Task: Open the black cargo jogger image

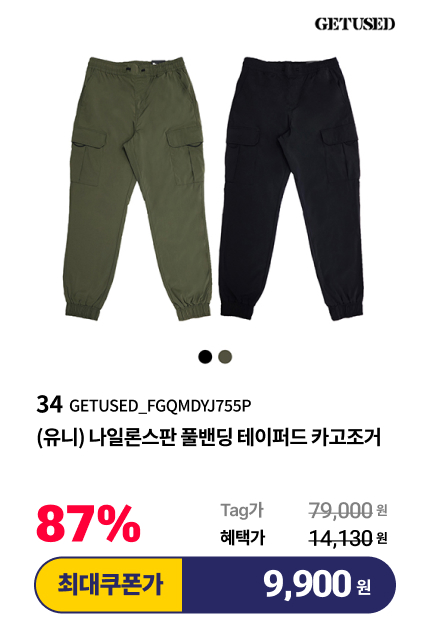Action: 292,188
